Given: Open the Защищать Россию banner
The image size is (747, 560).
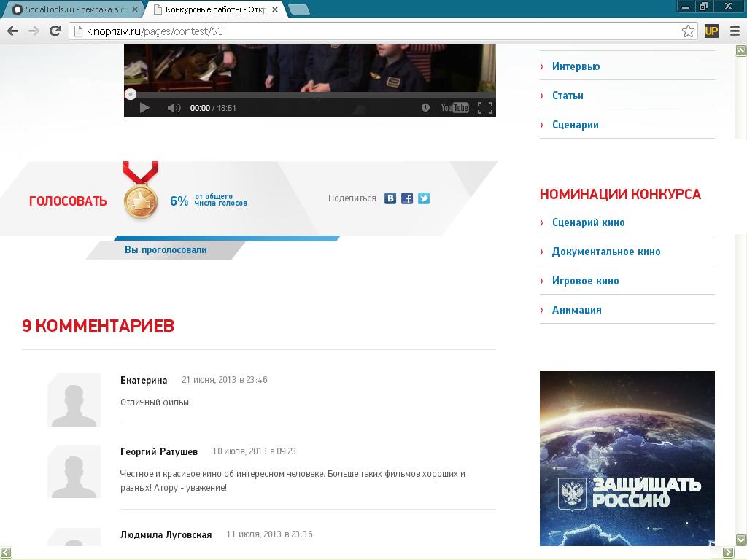Looking at the screenshot, I should point(627,458).
